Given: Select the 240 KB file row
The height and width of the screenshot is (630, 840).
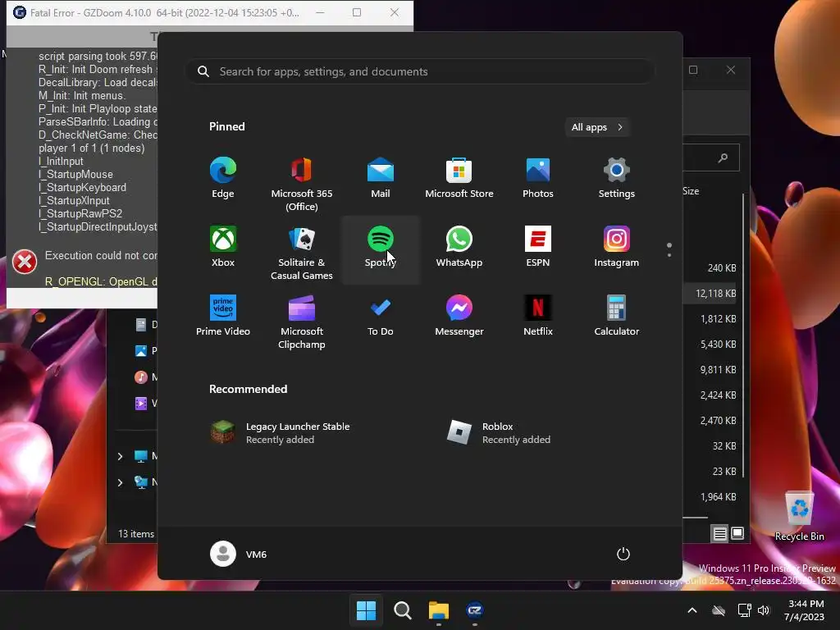Looking at the screenshot, I should coord(710,268).
